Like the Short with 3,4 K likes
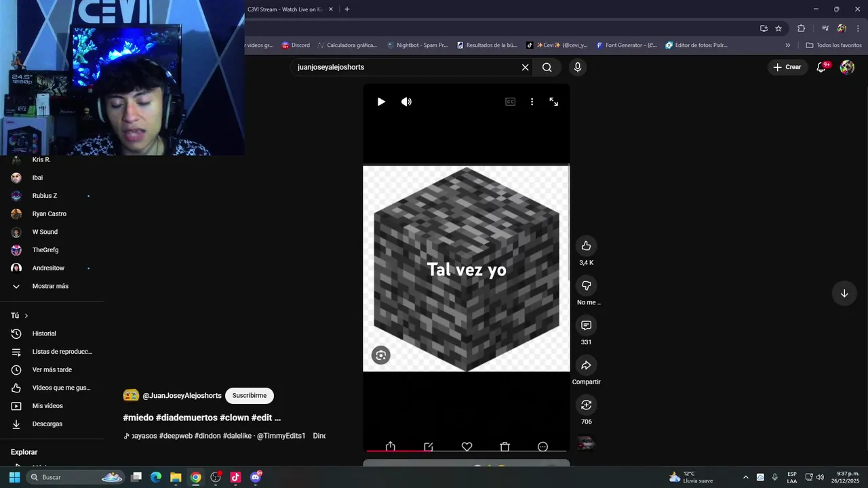 tap(587, 246)
